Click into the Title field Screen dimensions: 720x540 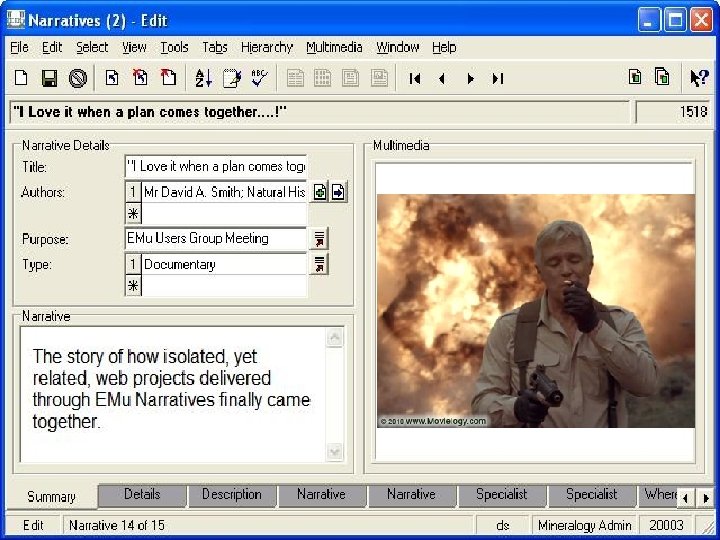pos(215,166)
